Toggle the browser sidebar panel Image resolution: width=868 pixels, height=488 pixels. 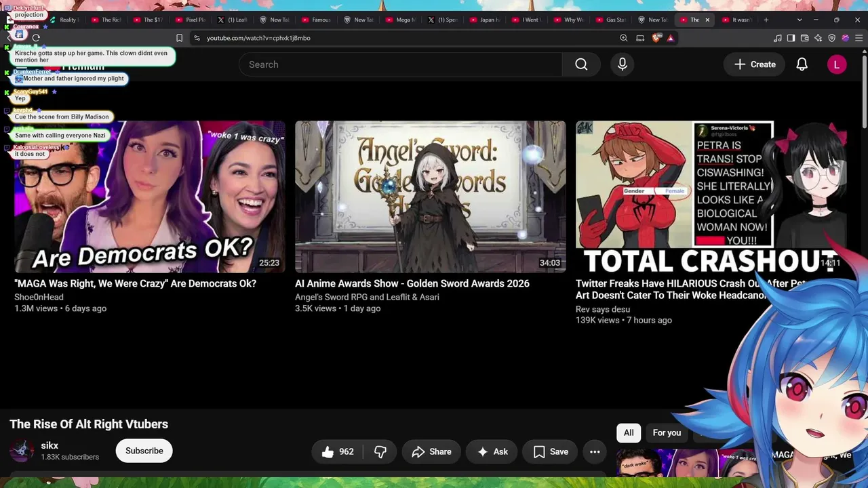coord(791,38)
